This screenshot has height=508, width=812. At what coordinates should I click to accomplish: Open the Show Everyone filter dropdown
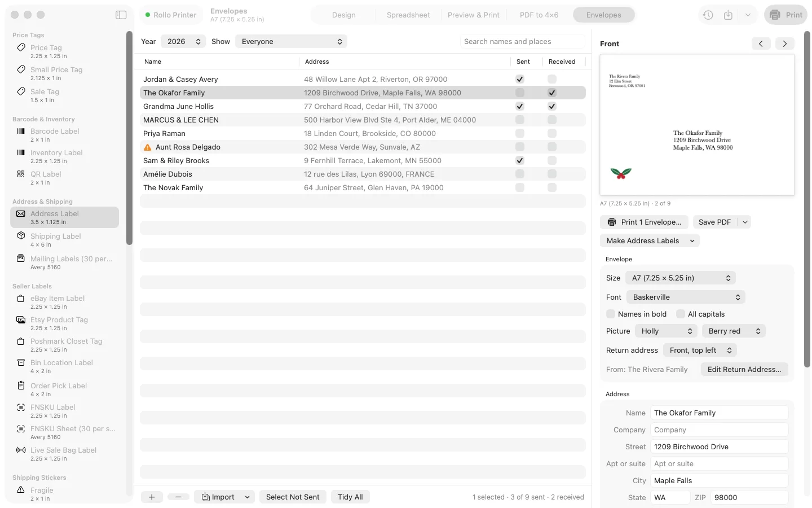tap(291, 41)
